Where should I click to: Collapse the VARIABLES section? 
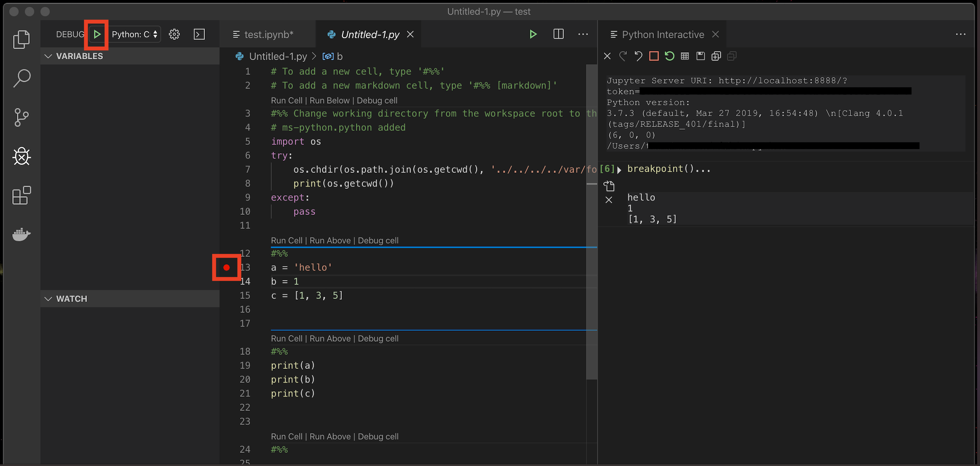point(48,56)
